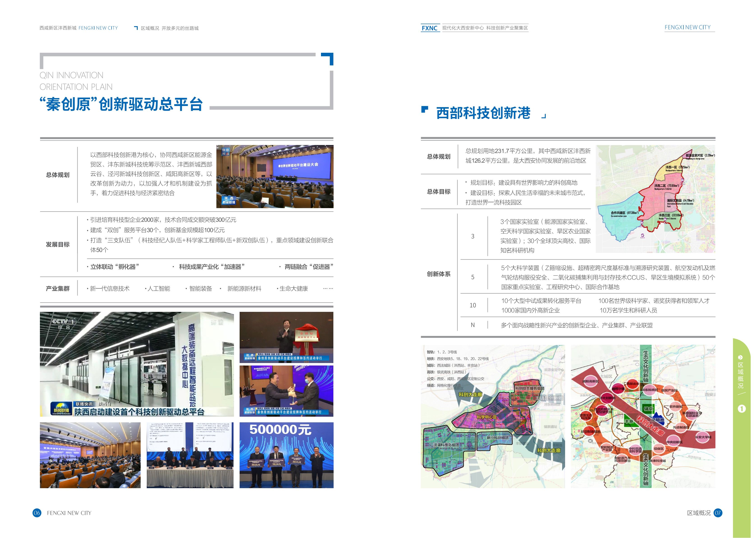This screenshot has height=538, width=756.
Task: Open the conference hall photo with blue screen
Action: pyautogui.click(x=275, y=176)
